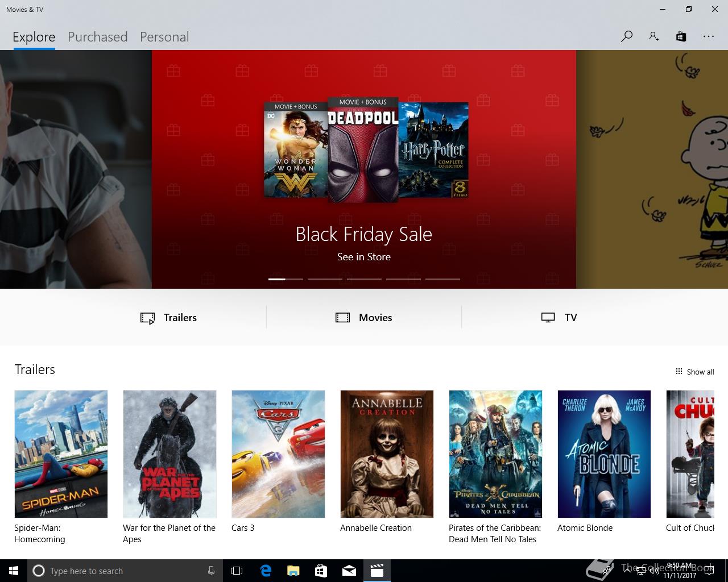Click the Type here to search box
The image size is (728, 582).
pyautogui.click(x=125, y=571)
